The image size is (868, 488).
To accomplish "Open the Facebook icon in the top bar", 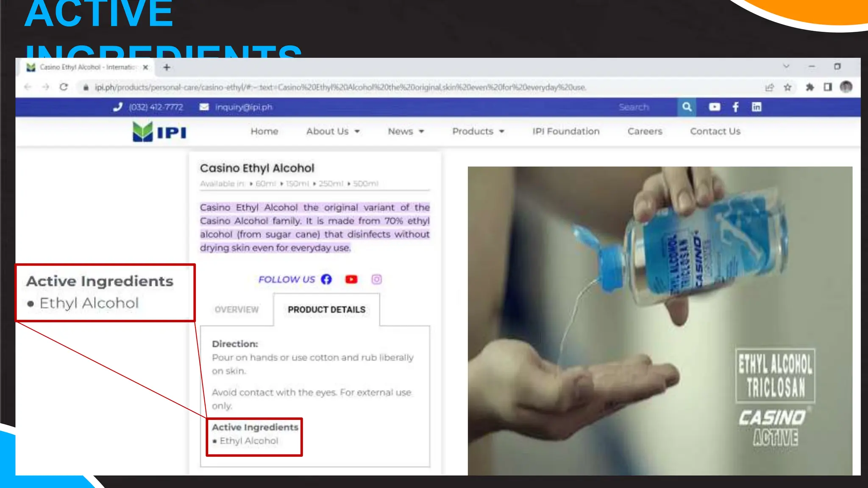I will pyautogui.click(x=736, y=107).
